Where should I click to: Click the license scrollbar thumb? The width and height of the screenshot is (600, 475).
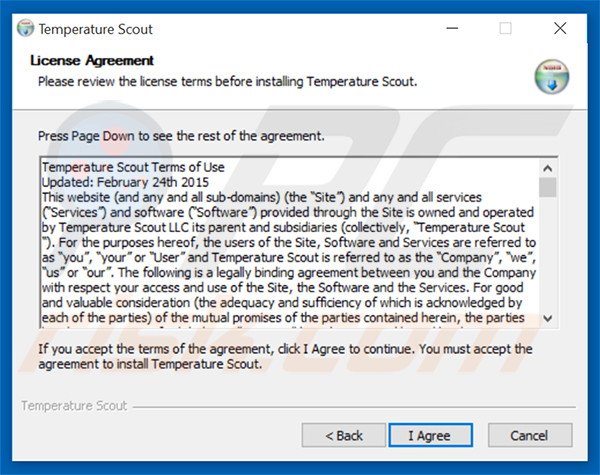tap(547, 187)
